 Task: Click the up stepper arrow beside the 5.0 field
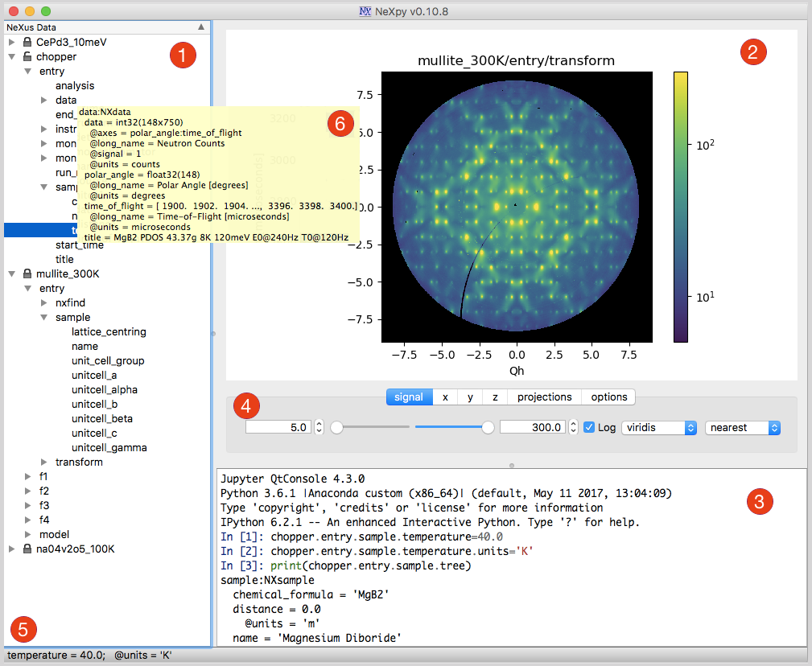tap(319, 424)
